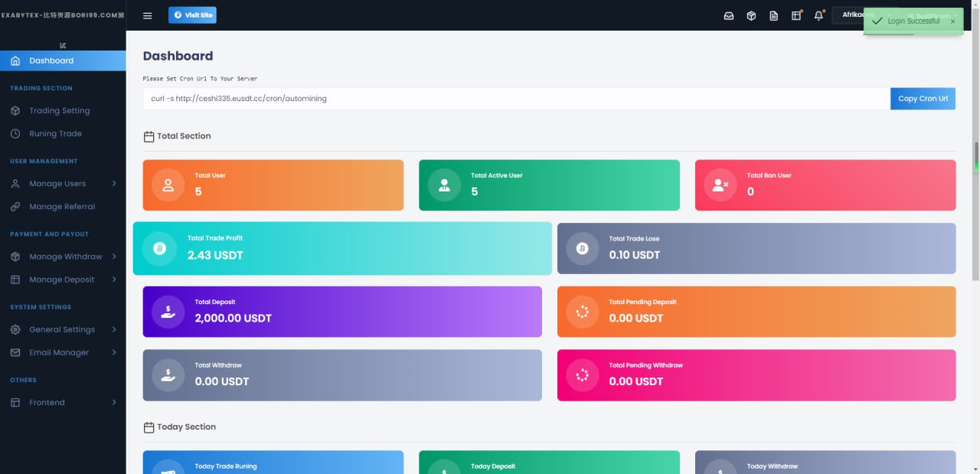The image size is (980, 474).
Task: Click the cube box icon in header
Action: coord(751,15)
